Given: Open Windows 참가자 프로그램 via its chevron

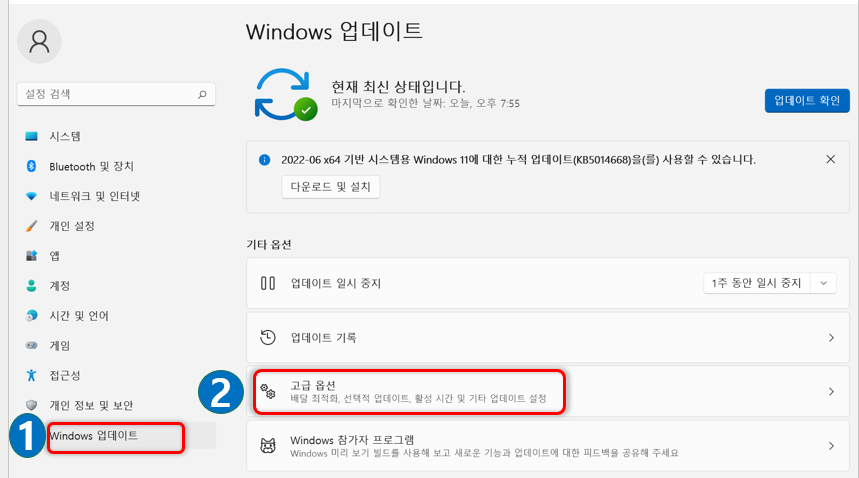Looking at the screenshot, I should coord(831,446).
